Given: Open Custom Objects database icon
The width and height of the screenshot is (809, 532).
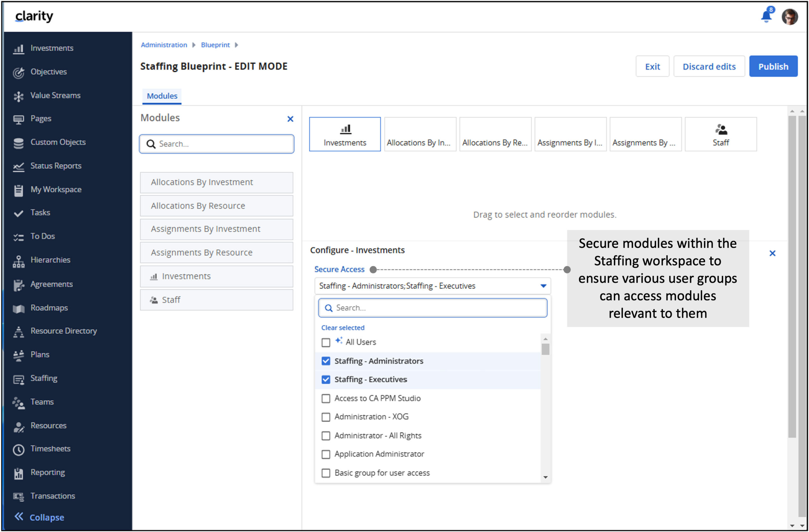Looking at the screenshot, I should 18,143.
